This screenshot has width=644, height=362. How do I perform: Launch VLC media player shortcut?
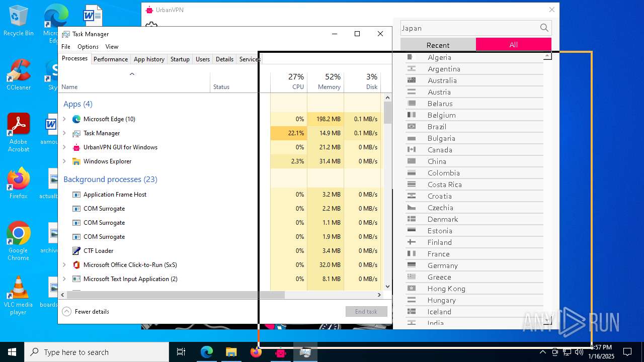[18, 296]
